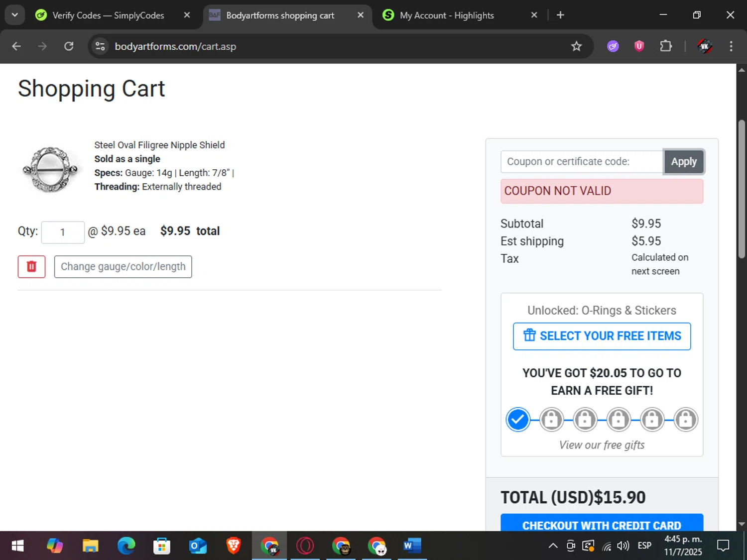The image size is (747, 560).
Task: Click the address bar URL
Action: click(x=175, y=46)
